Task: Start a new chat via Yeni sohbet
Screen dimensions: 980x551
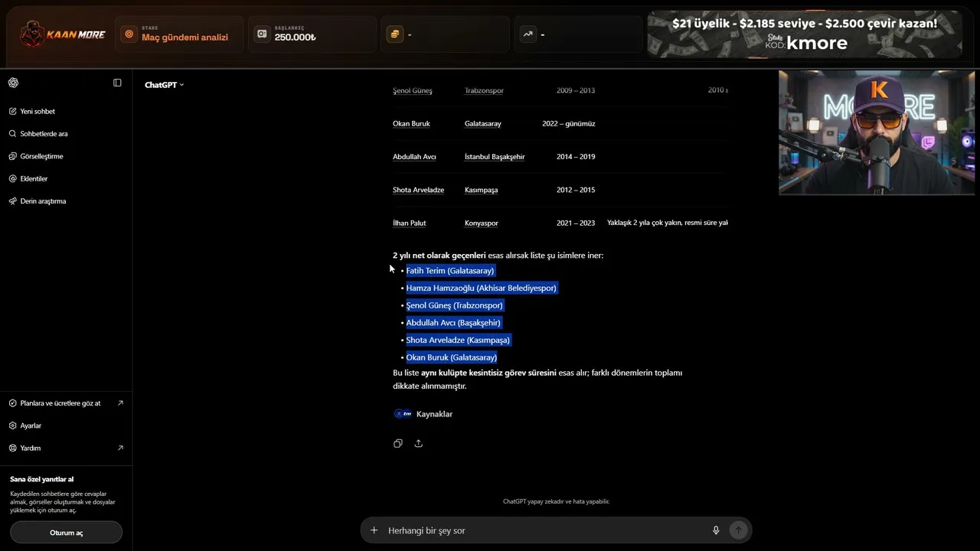Action: point(38,112)
